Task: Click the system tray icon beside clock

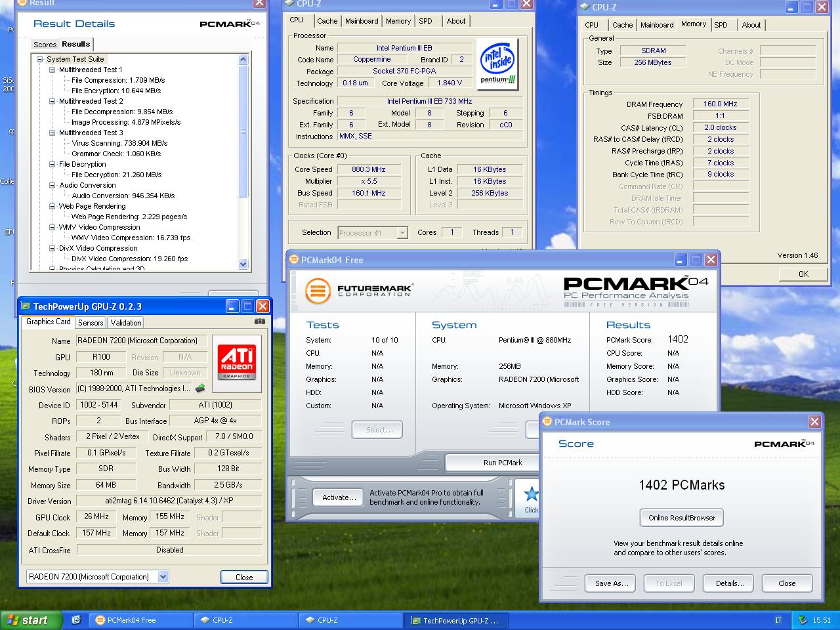Action: click(803, 620)
